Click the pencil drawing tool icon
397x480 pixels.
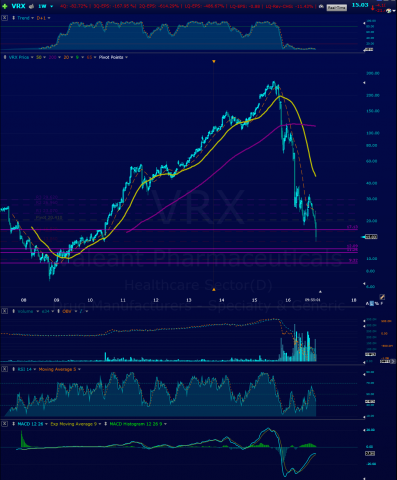point(382,297)
